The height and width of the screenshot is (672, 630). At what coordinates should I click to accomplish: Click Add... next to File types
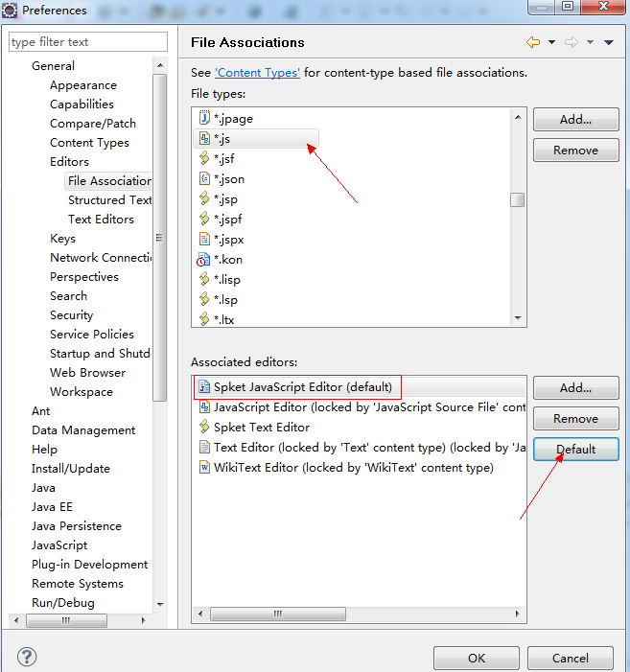(x=576, y=119)
